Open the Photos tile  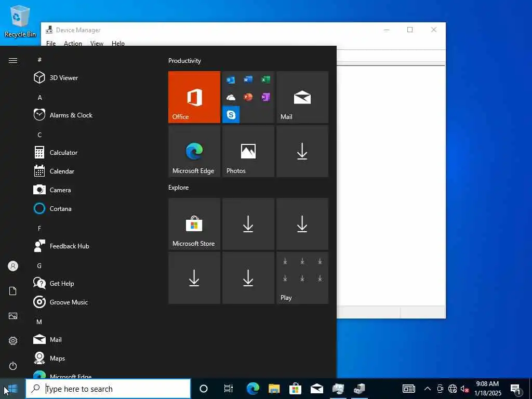(x=248, y=151)
